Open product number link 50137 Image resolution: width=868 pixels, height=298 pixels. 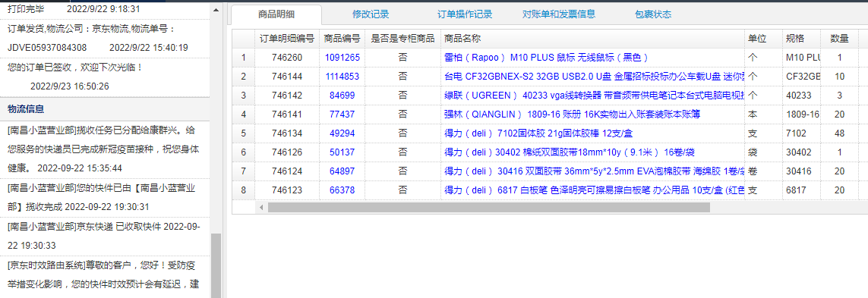[x=342, y=152]
